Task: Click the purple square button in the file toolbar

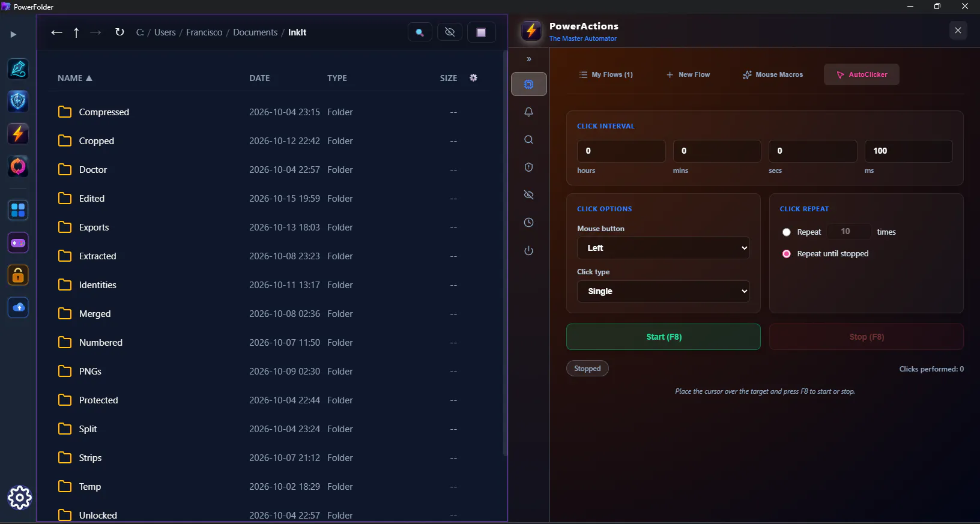Action: tap(481, 32)
